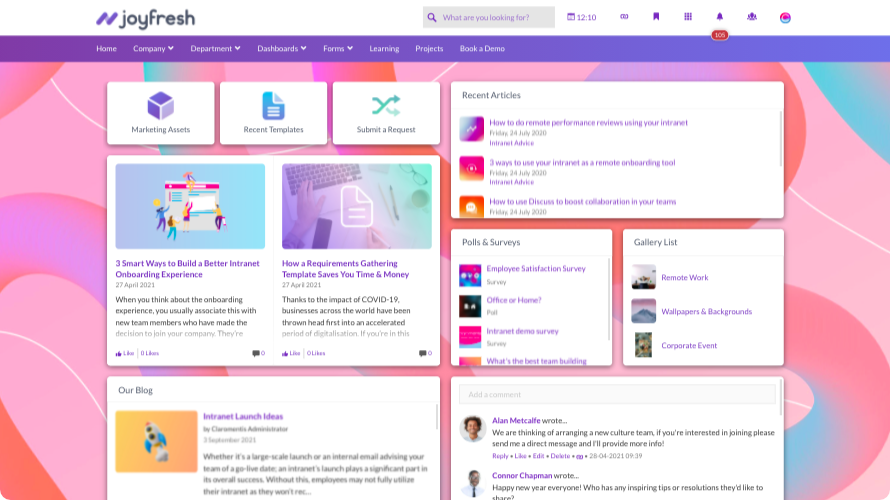Open the clock showing 12:10

click(x=582, y=18)
